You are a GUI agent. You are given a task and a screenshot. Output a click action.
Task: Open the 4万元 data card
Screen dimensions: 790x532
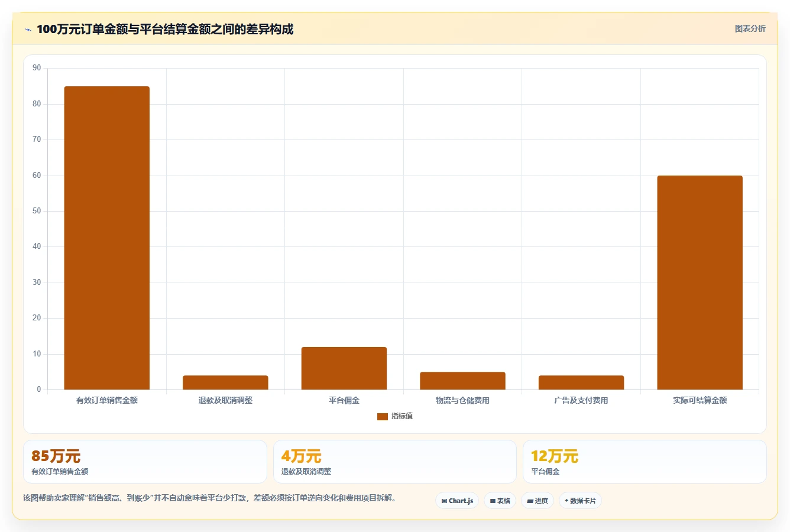tap(395, 462)
